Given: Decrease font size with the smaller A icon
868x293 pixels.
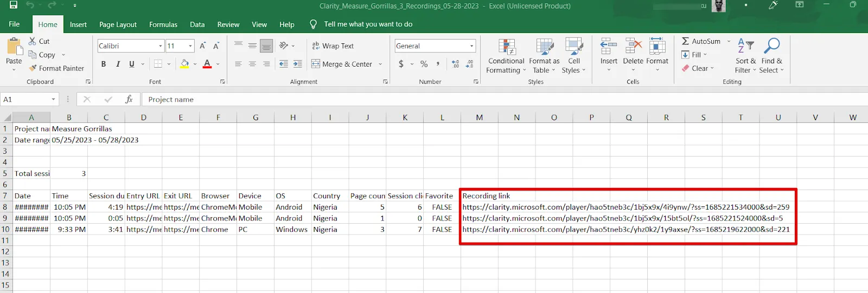Looking at the screenshot, I should (216, 46).
